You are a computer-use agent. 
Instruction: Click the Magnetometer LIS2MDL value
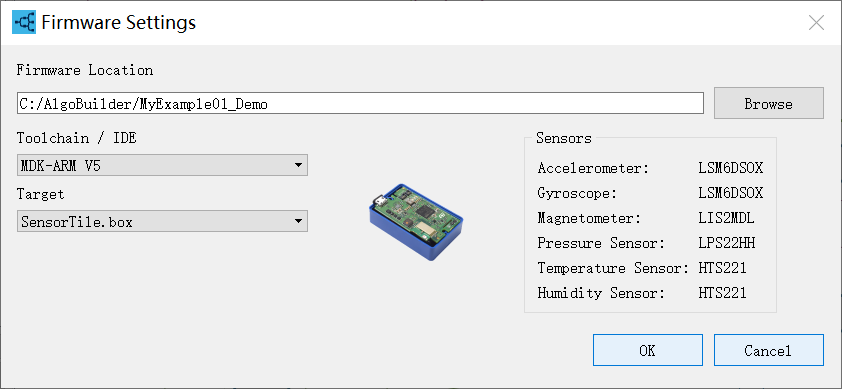[727, 218]
